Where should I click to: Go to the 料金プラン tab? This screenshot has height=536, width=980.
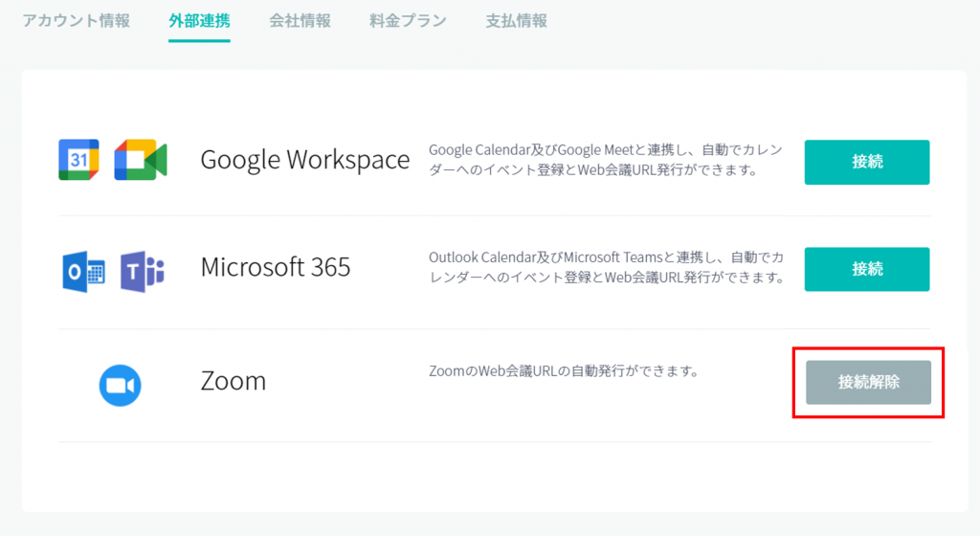tap(408, 21)
